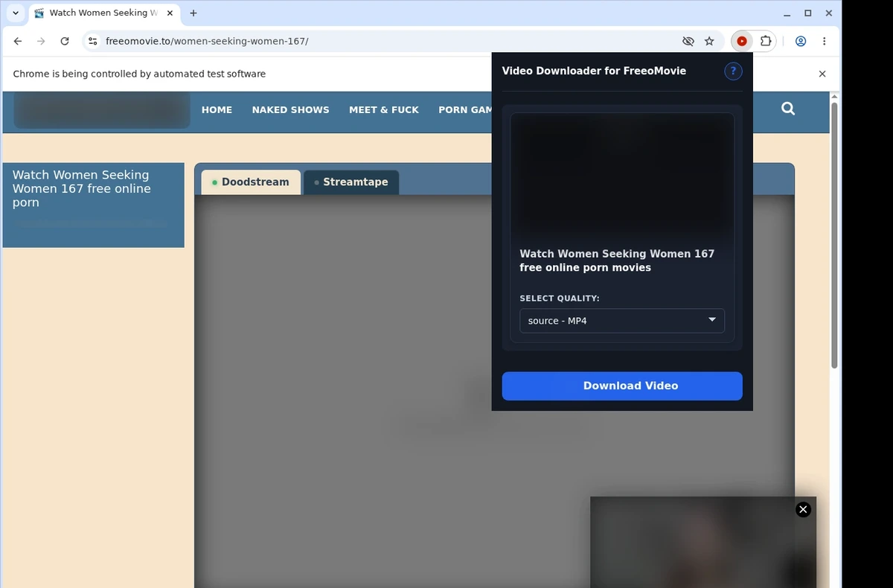The height and width of the screenshot is (588, 893).
Task: Click the video thumbnail preview in popup
Action: point(622,176)
